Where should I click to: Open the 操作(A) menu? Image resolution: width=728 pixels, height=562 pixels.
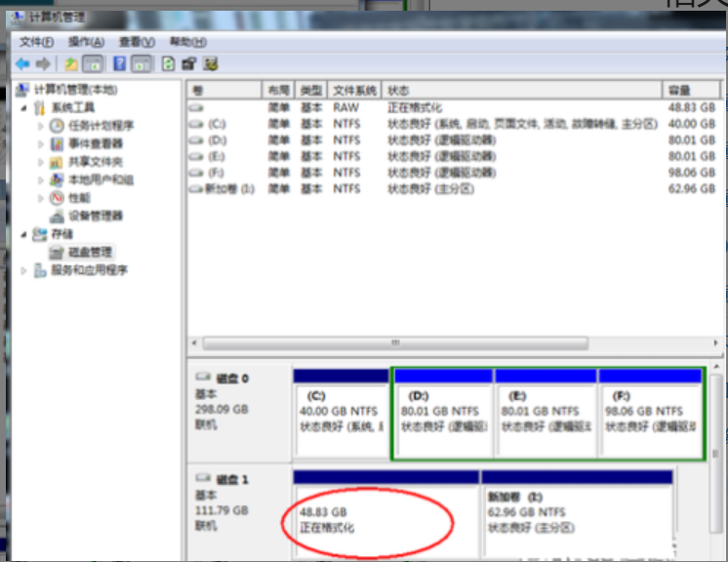(86, 42)
